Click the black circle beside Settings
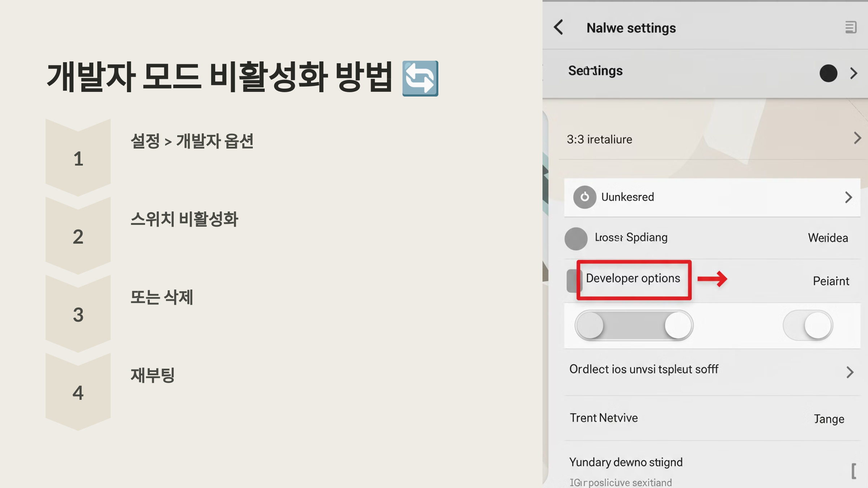 tap(828, 73)
